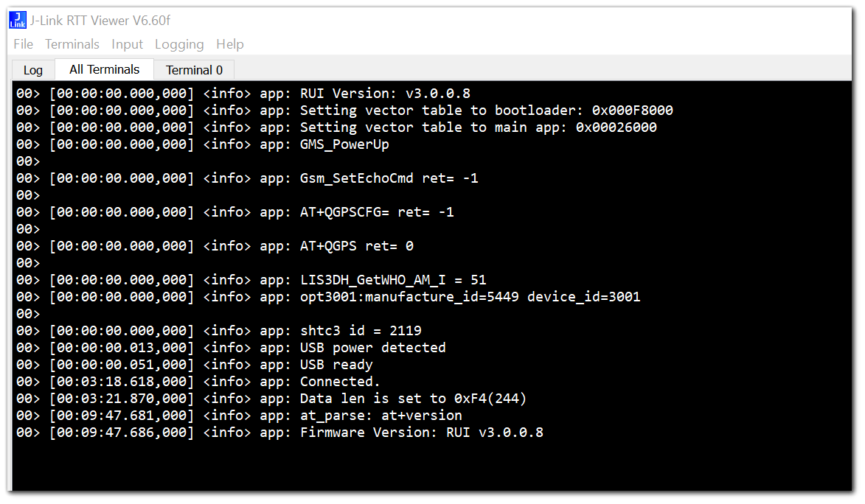Click the 'Connected.' log line
Screen dimensions: 865x504
point(198,382)
